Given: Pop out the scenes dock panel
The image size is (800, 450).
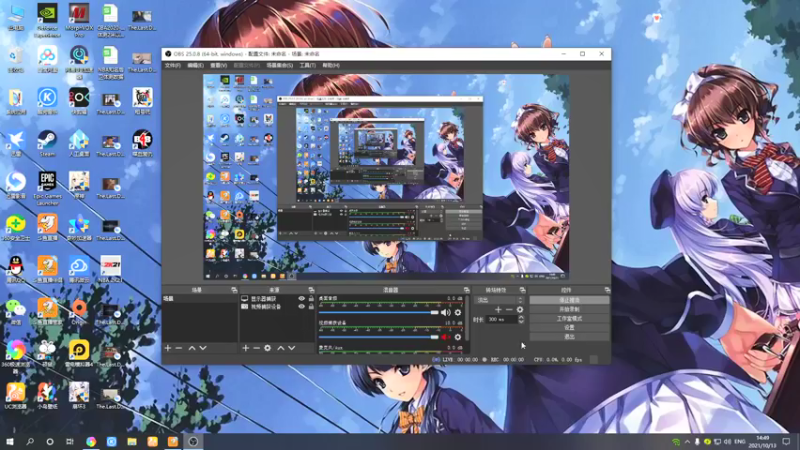Looking at the screenshot, I should [x=234, y=290].
